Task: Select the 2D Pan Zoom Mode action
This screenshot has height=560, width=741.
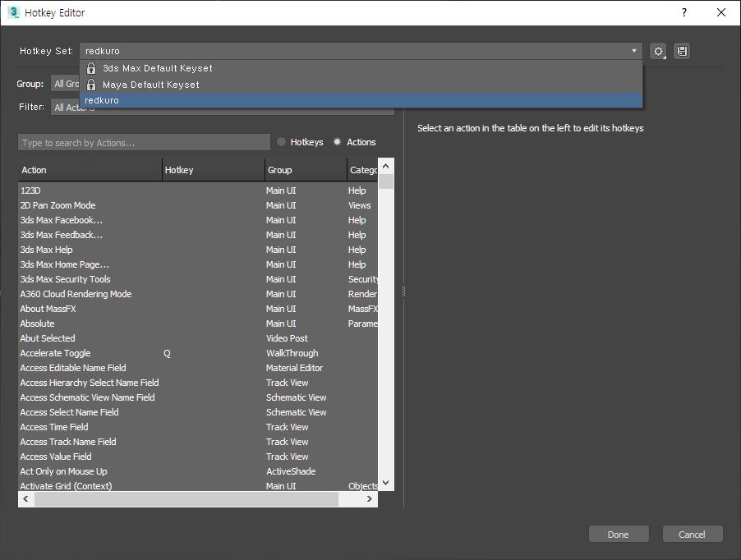Action: [x=198, y=205]
